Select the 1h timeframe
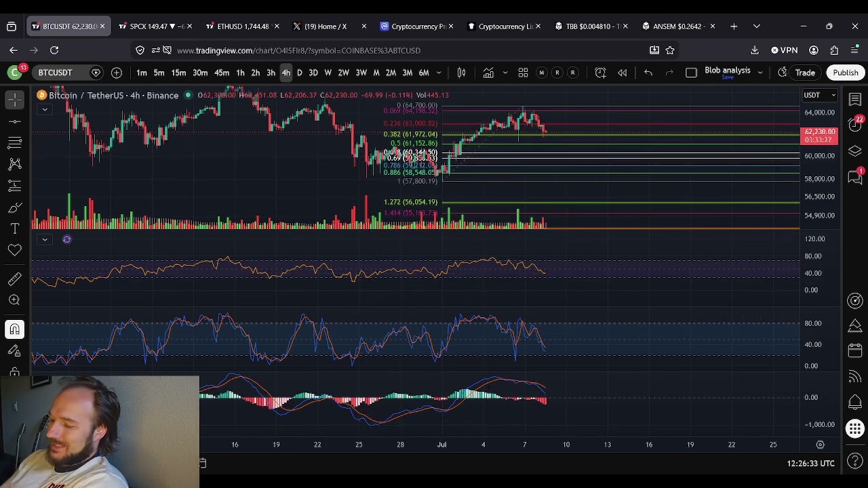Viewport: 868px width, 488px height. tap(240, 73)
